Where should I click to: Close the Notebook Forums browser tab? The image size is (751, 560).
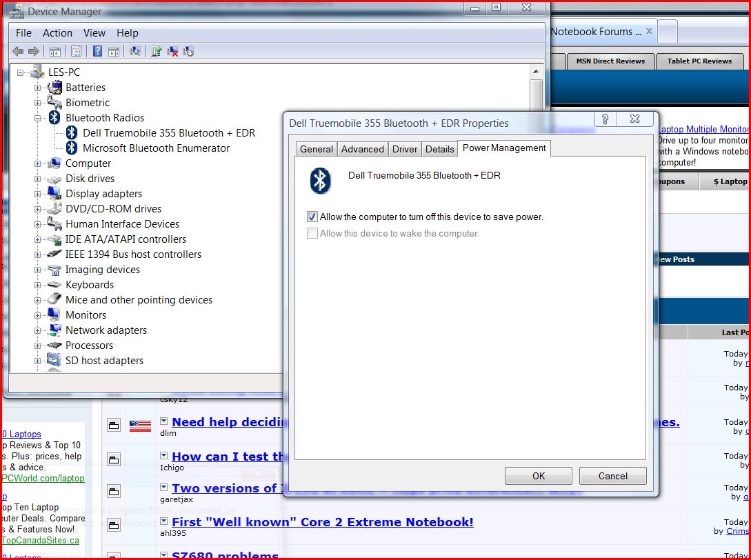click(x=649, y=31)
